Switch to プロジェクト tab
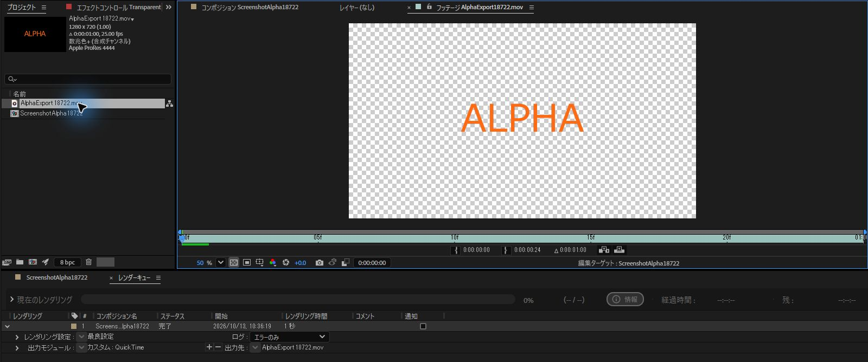Viewport: 868px width, 362px height. [22, 8]
